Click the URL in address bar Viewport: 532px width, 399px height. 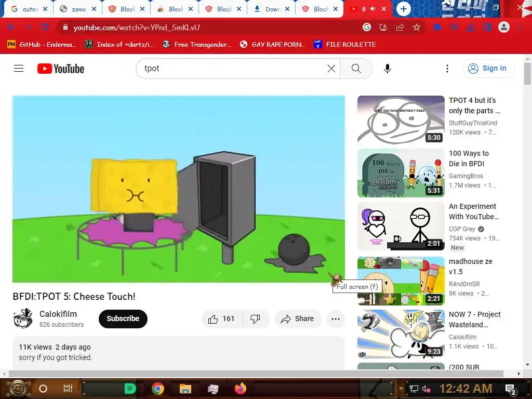coord(137,28)
